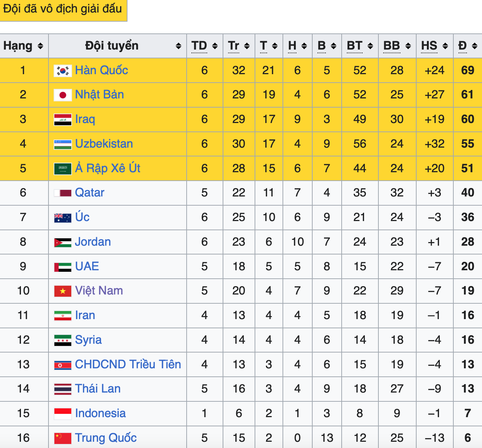Click the yellow champion legend box

tap(63, 9)
